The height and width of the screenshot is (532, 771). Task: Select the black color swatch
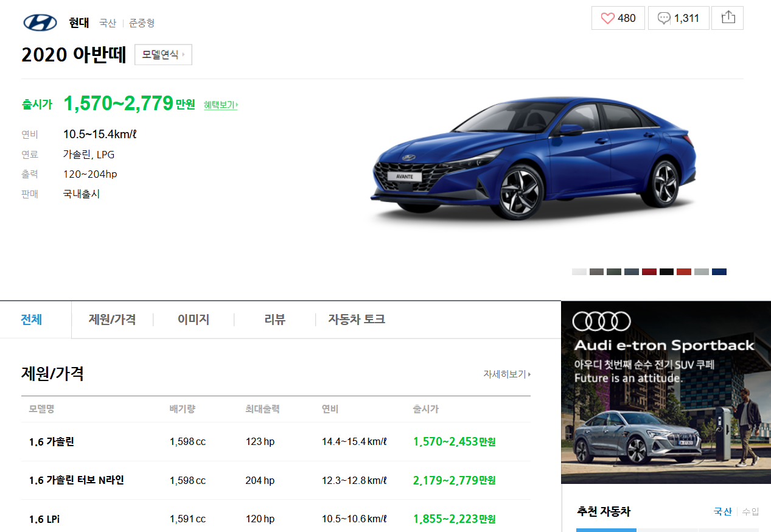666,271
